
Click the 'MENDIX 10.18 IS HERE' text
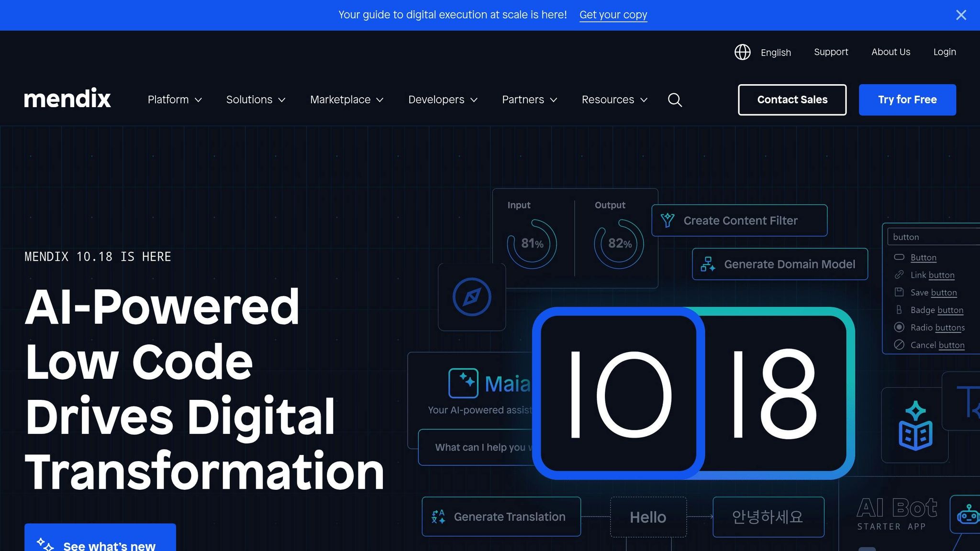[x=98, y=257]
